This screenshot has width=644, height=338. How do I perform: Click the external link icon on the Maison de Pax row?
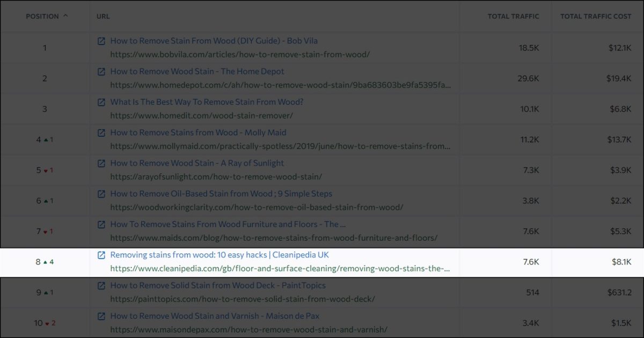coord(101,315)
